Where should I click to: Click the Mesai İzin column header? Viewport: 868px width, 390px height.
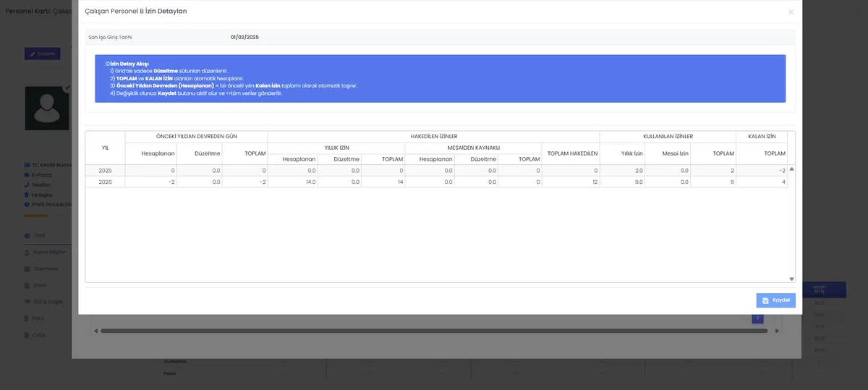[668, 153]
